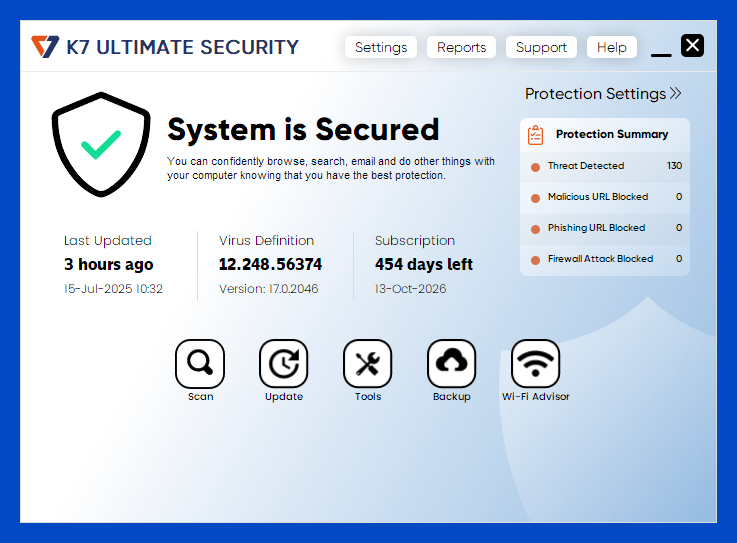Click the Threat Detected orange dot
Image resolution: width=737 pixels, height=543 pixels.
click(x=535, y=167)
